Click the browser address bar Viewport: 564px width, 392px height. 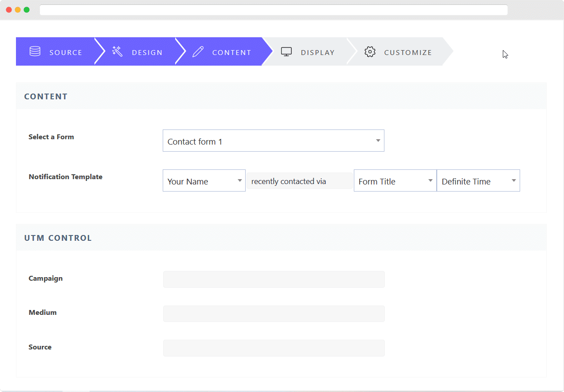click(x=273, y=10)
